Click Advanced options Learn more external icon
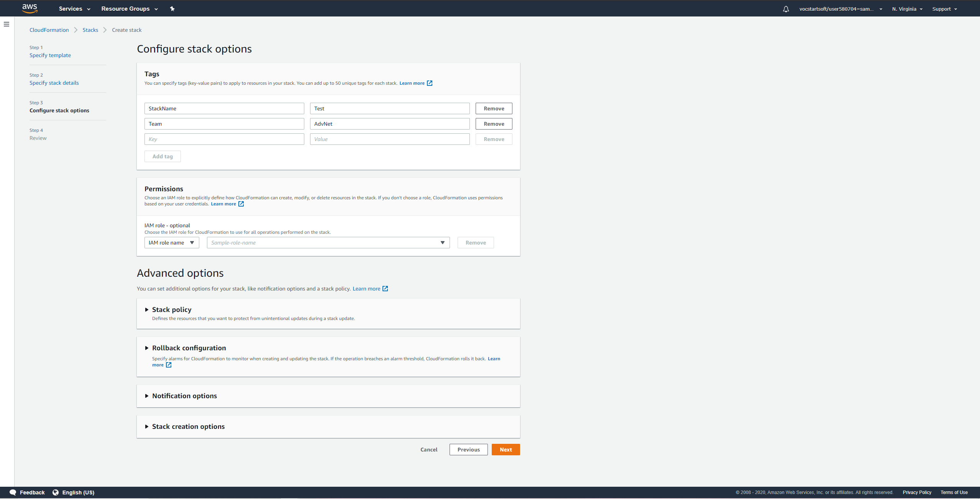This screenshot has width=980, height=499. 385,289
